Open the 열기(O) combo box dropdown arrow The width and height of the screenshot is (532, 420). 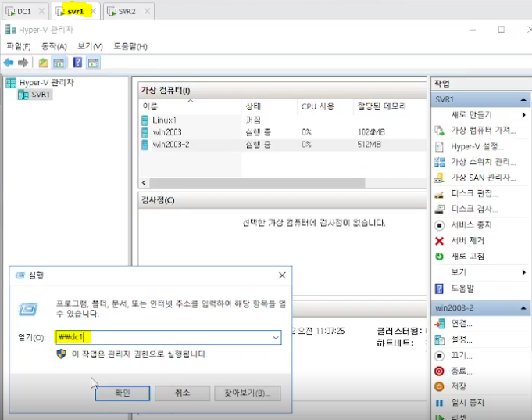276,338
